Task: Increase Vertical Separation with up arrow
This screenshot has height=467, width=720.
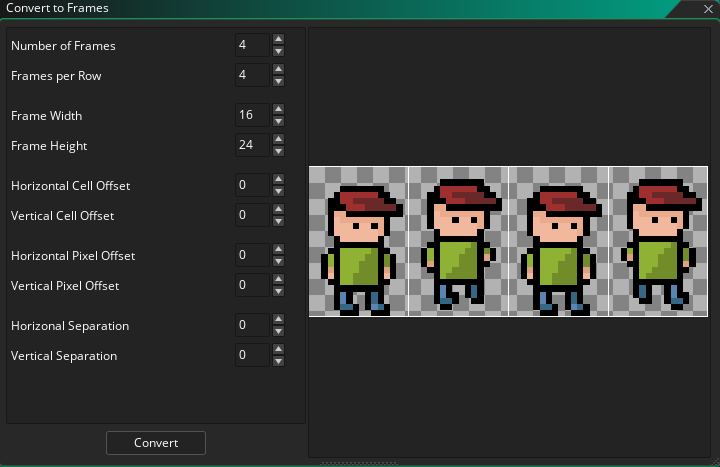Action: [x=278, y=349]
